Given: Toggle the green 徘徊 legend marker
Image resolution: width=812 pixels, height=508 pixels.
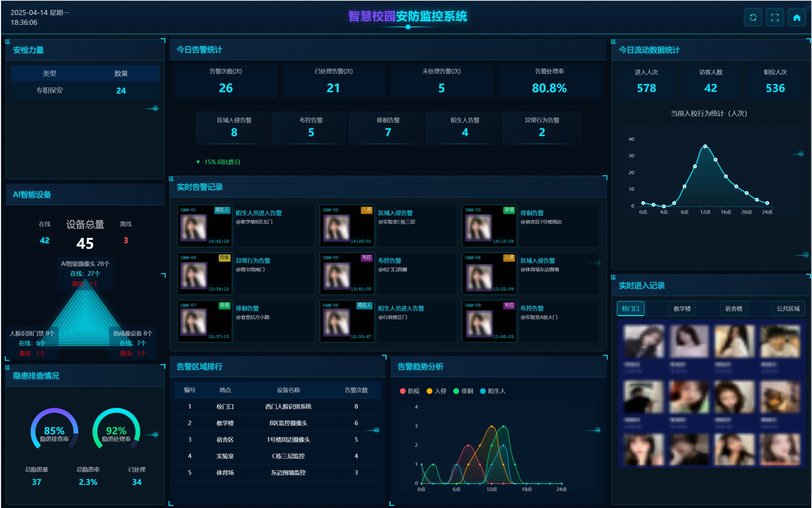Looking at the screenshot, I should tap(456, 391).
